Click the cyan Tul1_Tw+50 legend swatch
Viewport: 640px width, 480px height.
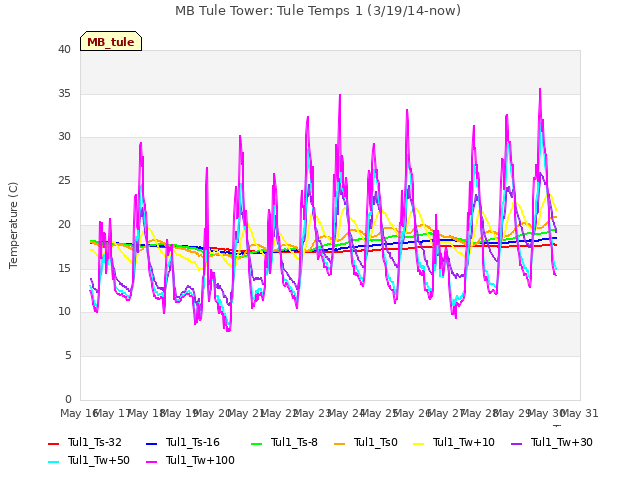[53, 462]
